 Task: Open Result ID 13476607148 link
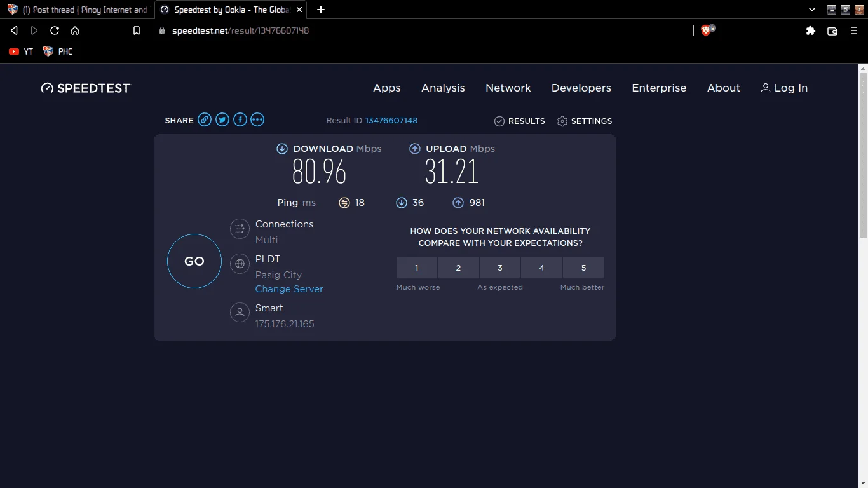391,121
